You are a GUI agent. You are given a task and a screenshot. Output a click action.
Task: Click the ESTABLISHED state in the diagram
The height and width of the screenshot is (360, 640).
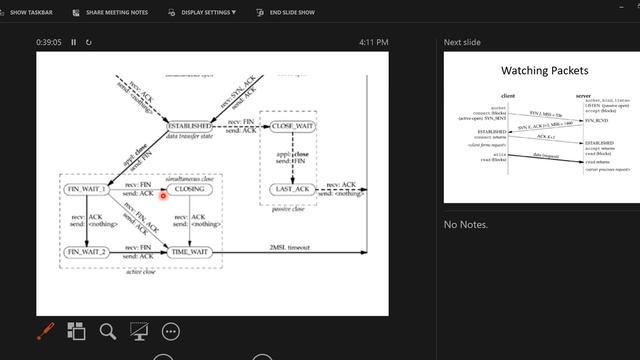click(x=190, y=126)
